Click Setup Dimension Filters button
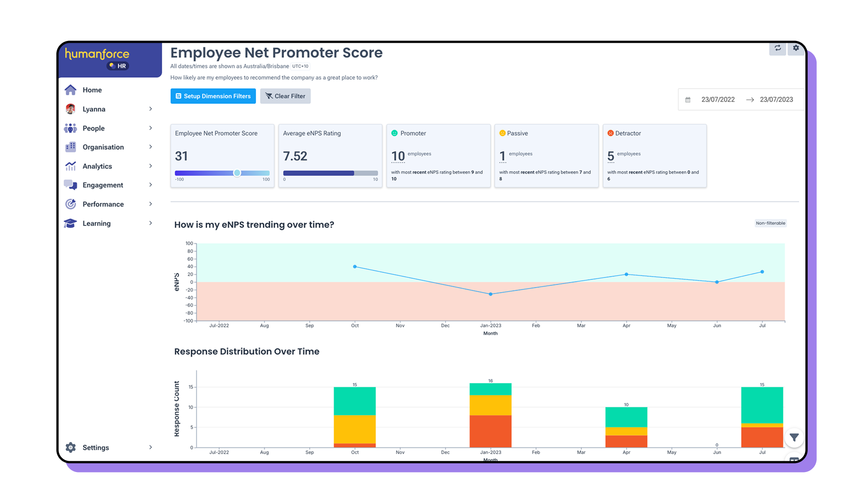 coord(213,96)
